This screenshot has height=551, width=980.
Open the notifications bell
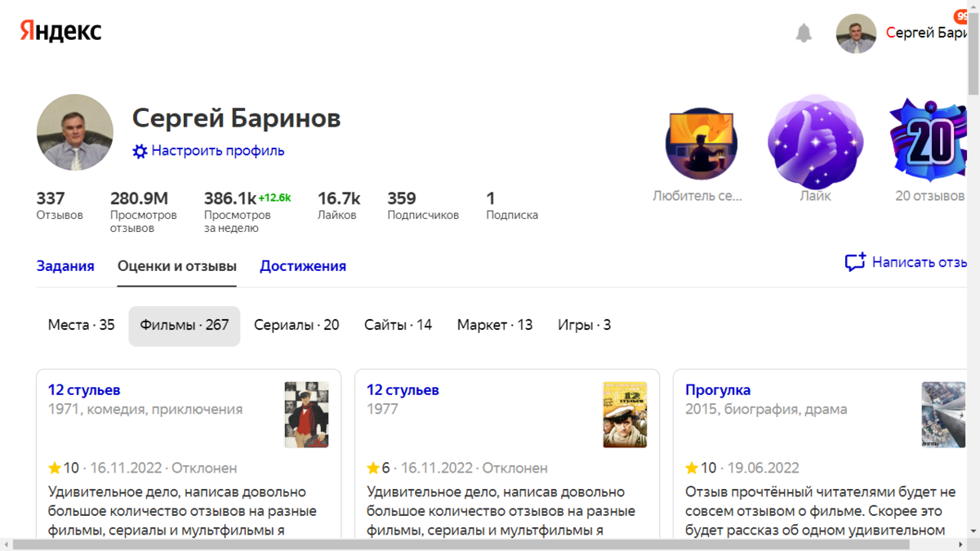pyautogui.click(x=804, y=33)
